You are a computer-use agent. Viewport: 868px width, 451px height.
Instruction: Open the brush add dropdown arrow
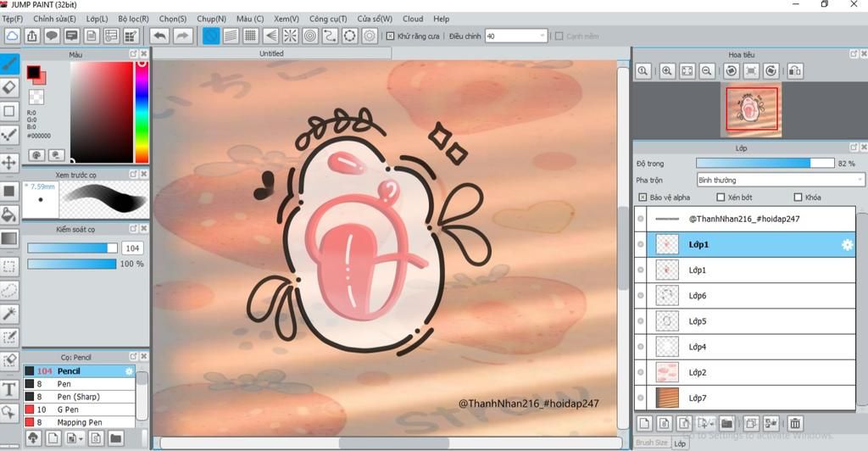point(82,439)
